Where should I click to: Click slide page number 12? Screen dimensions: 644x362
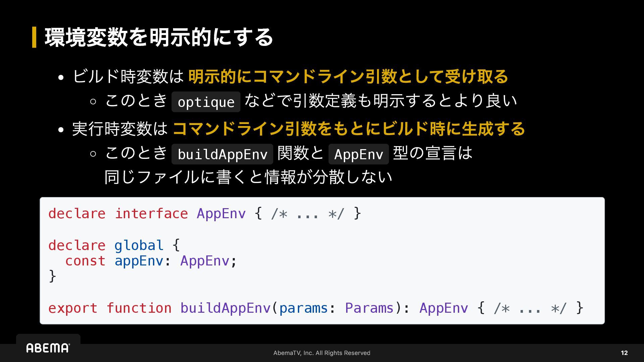(x=624, y=353)
